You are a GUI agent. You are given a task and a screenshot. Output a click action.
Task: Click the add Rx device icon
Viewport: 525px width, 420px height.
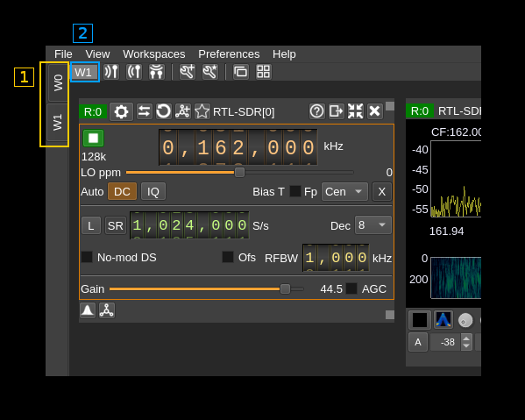(x=111, y=72)
